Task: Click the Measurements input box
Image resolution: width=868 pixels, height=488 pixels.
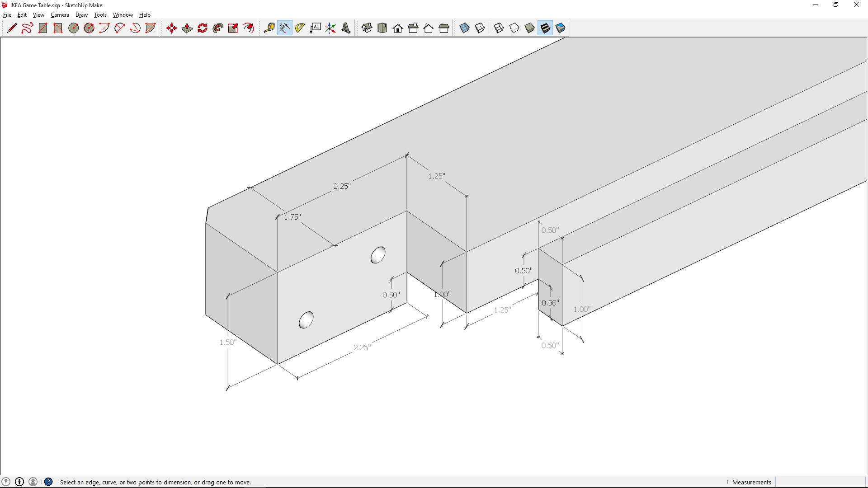Action: pos(820,482)
